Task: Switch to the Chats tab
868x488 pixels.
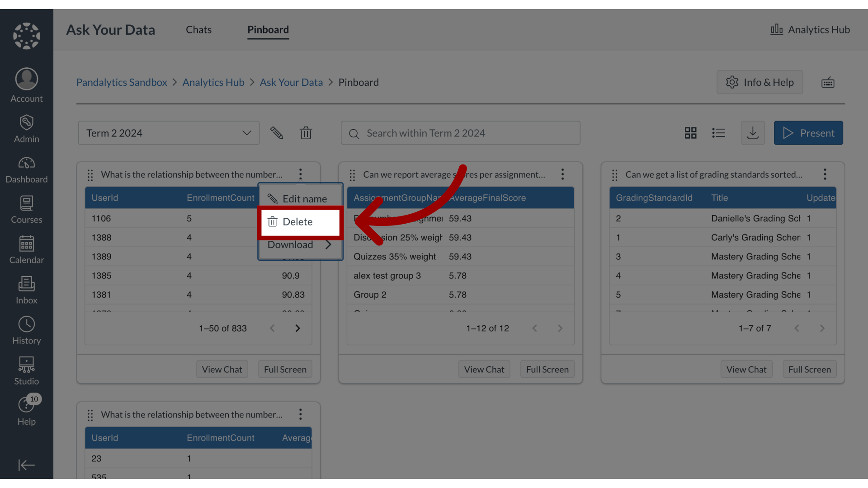Action: (x=198, y=28)
